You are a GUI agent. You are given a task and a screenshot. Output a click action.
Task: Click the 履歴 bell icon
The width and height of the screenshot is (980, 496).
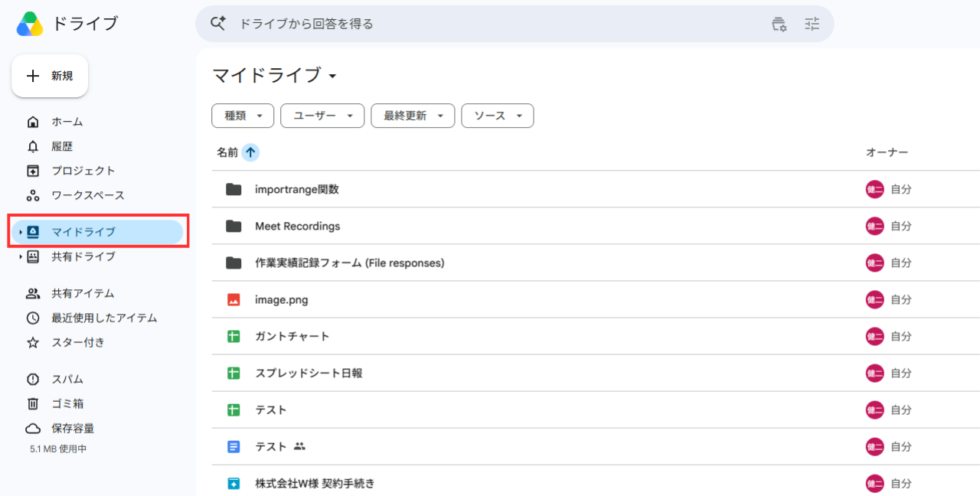click(x=33, y=146)
